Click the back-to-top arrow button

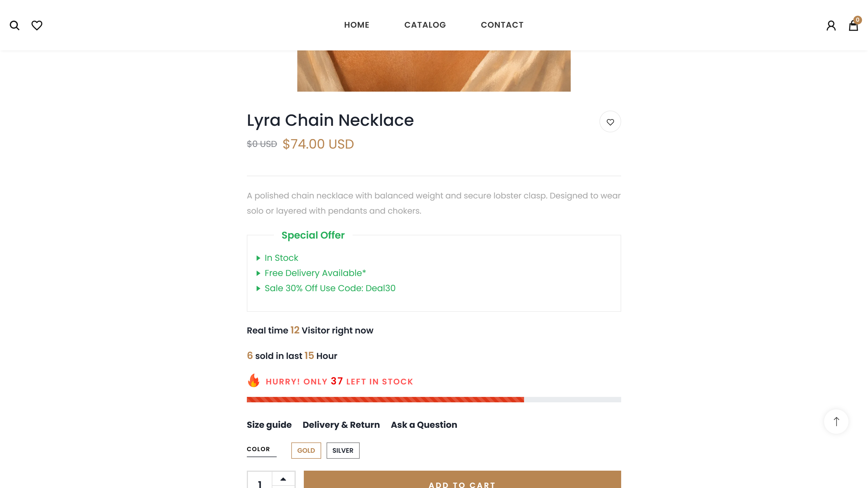pyautogui.click(x=836, y=421)
